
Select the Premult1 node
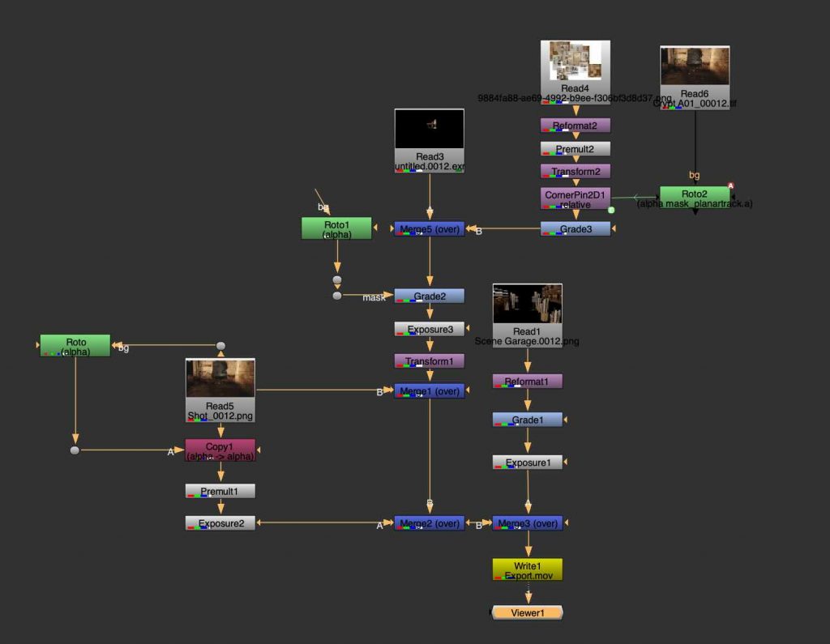click(220, 491)
